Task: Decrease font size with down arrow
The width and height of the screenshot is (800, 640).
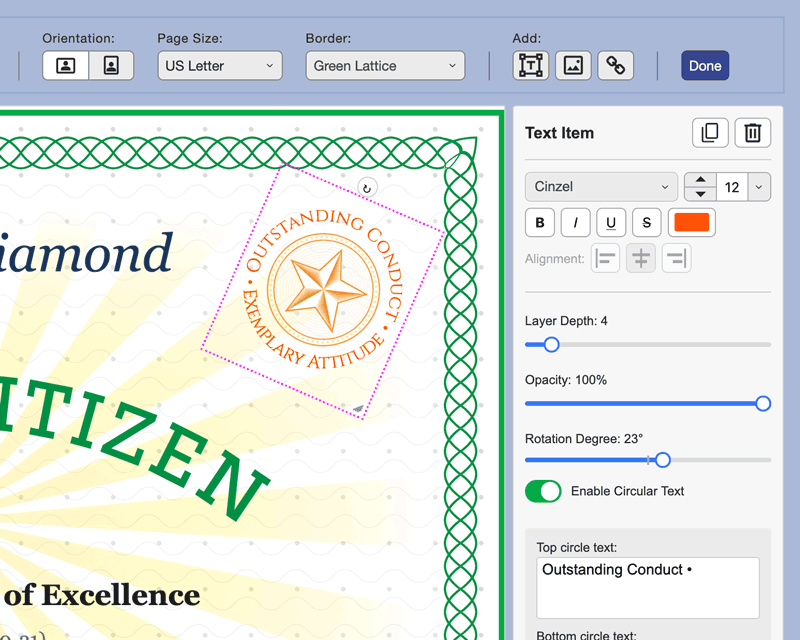Action: pos(701,194)
